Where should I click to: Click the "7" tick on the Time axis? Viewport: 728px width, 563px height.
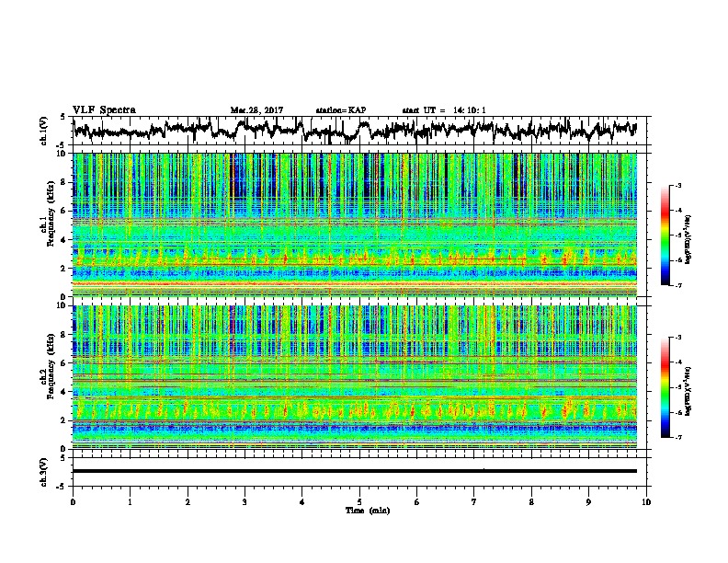(474, 502)
